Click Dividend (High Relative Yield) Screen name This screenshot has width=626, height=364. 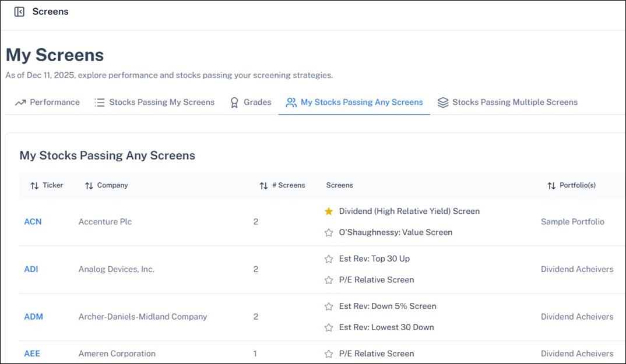409,211
